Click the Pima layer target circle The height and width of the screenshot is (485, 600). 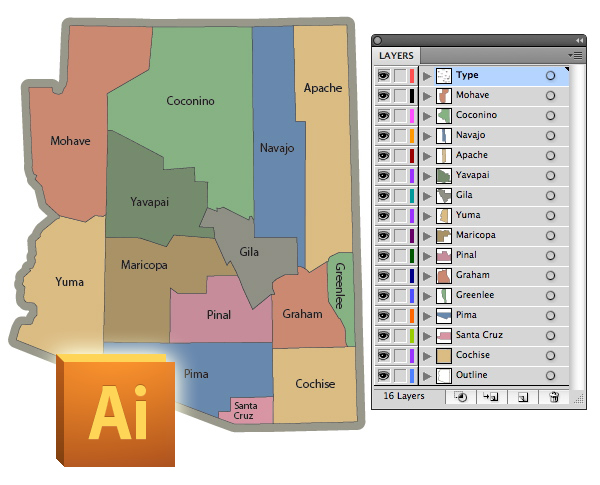550,315
